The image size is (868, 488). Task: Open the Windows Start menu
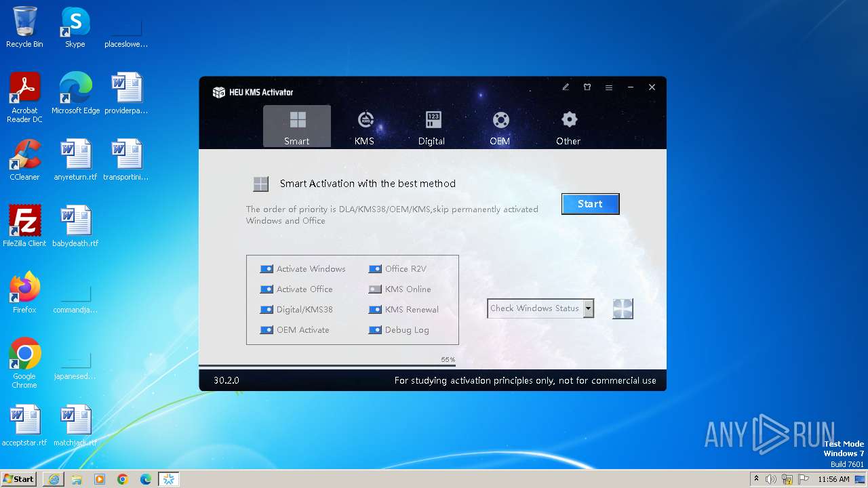point(19,479)
